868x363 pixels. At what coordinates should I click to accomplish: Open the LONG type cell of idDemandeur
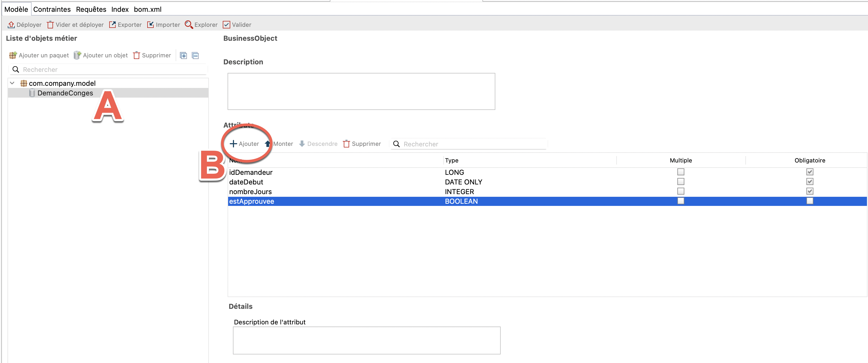coord(454,172)
